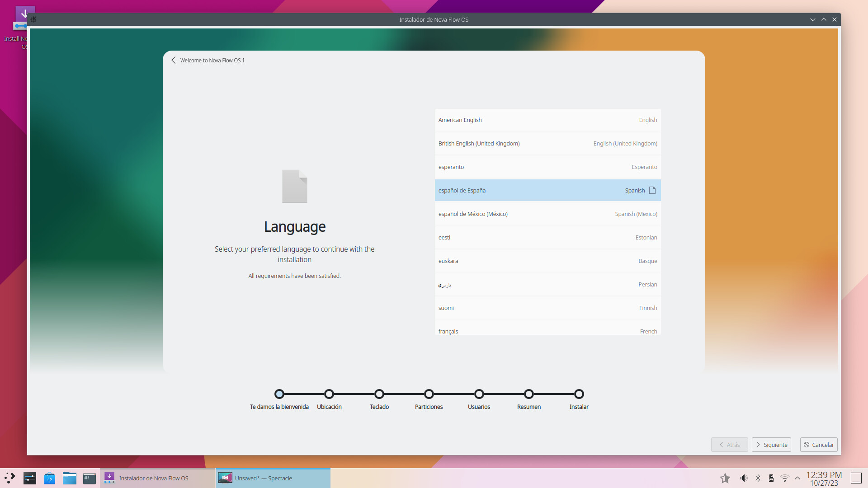Select British English (United Kingdom) language

[x=547, y=143]
